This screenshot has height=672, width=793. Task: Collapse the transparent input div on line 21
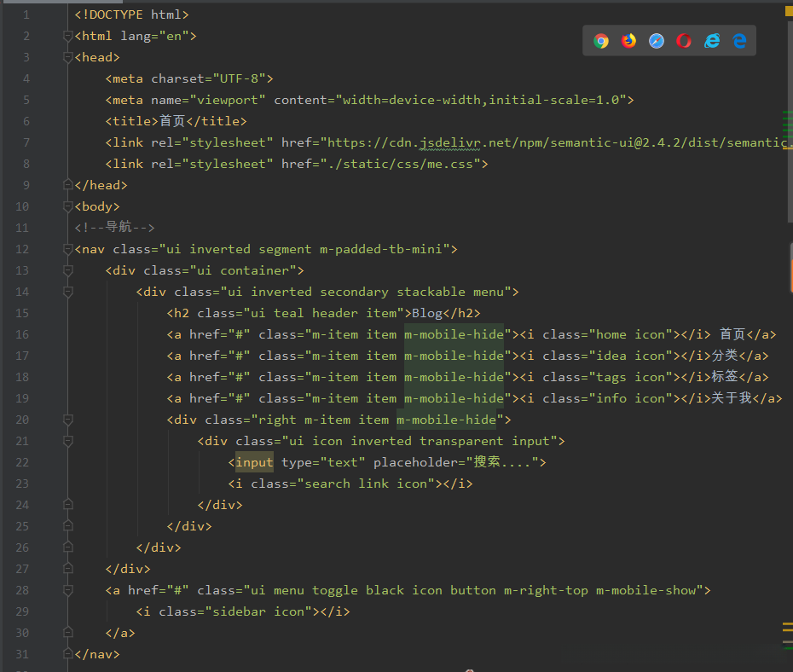[x=67, y=441]
